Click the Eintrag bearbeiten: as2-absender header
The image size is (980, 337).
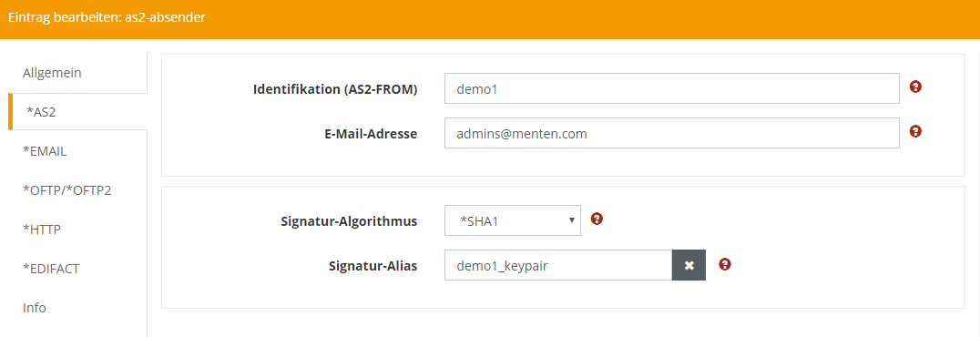pos(107,17)
